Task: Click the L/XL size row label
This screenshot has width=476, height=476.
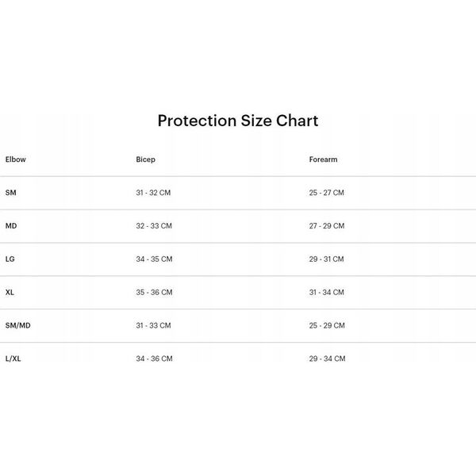Action: tap(13, 359)
